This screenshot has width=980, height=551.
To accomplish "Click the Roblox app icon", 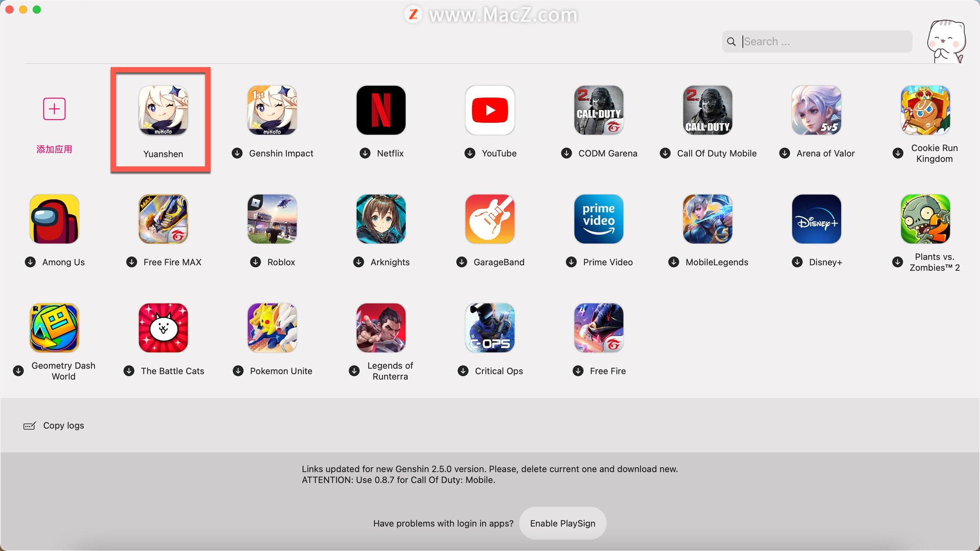I will (272, 219).
